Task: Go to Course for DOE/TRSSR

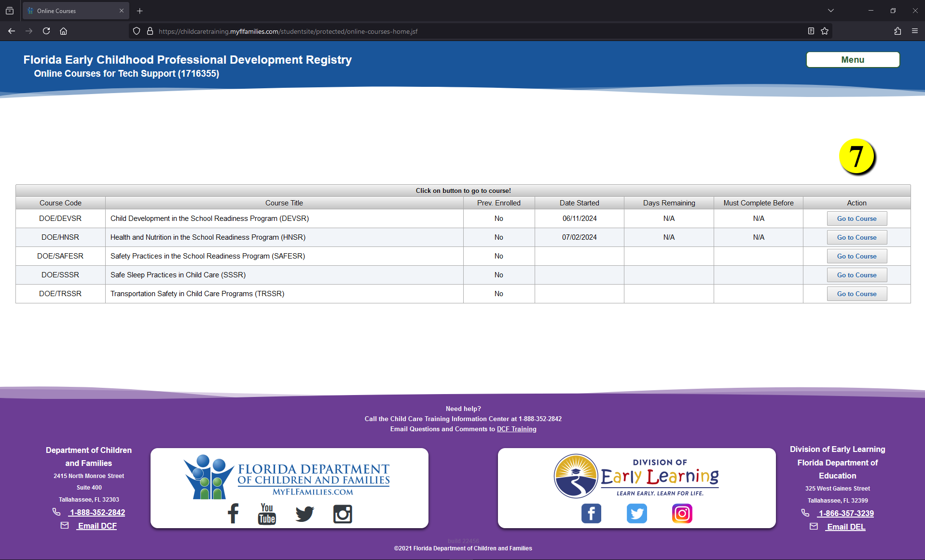Action: tap(856, 294)
